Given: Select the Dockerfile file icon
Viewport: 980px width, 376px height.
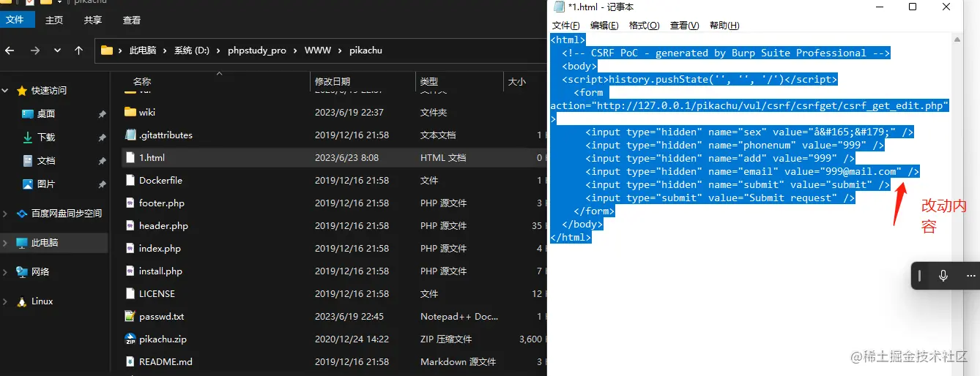Looking at the screenshot, I should coord(130,180).
